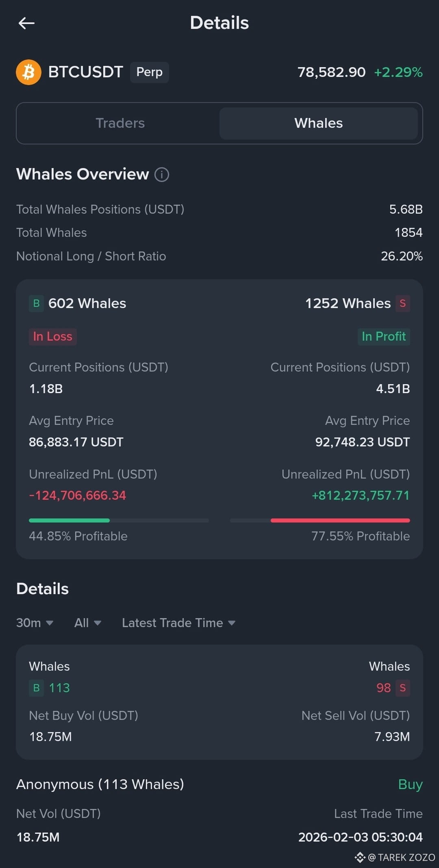This screenshot has height=868, width=439.
Task: Tap the red S badge beside 1252 Whales
Action: click(x=402, y=304)
